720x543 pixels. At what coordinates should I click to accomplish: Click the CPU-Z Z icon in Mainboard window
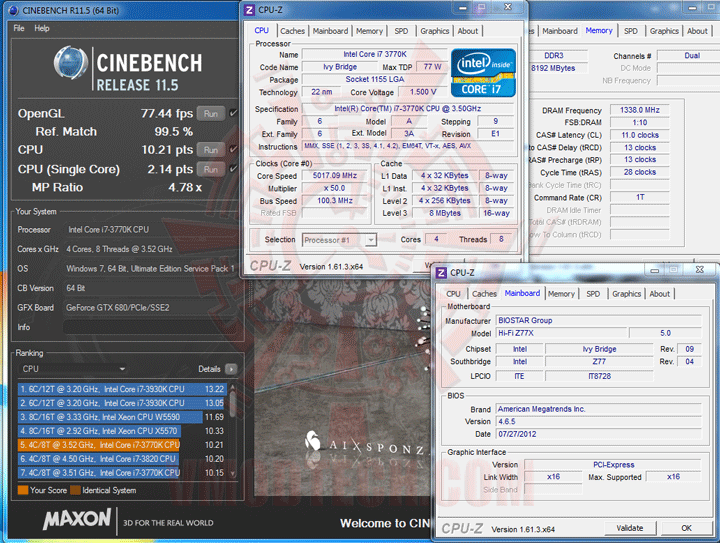coord(441,273)
